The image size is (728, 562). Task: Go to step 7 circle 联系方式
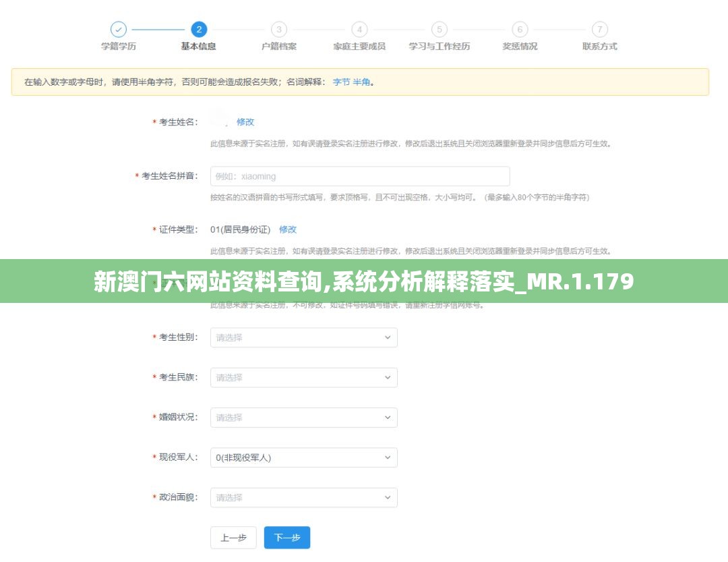[600, 29]
